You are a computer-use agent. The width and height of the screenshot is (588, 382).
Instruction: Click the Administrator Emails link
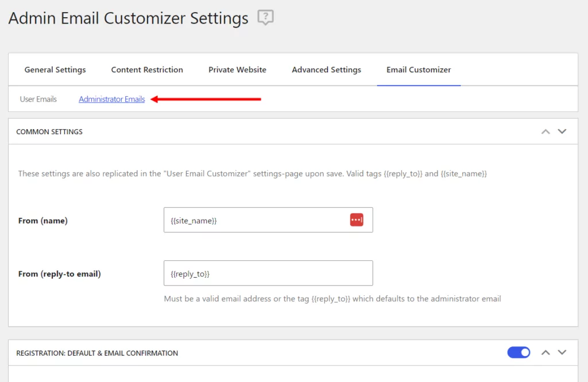point(112,99)
